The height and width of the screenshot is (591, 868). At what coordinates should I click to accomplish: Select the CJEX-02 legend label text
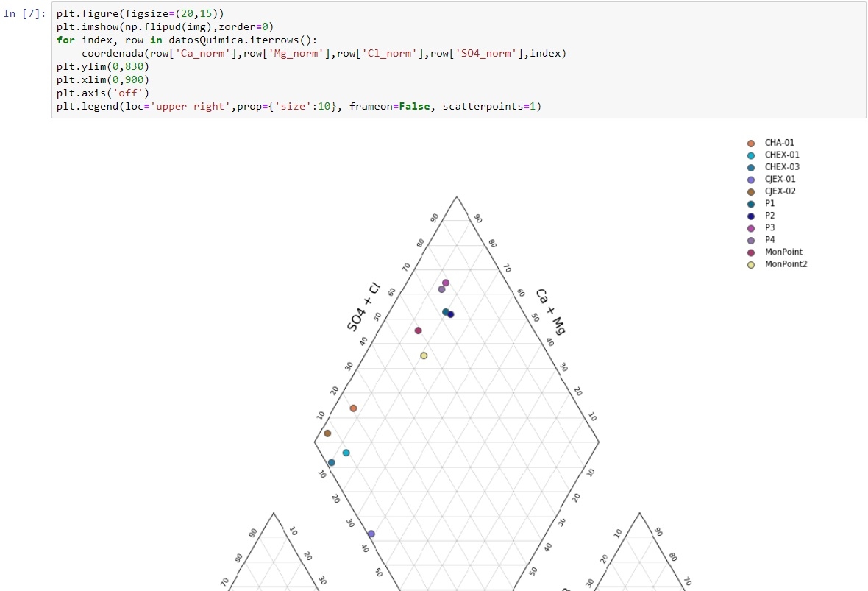[x=780, y=191]
